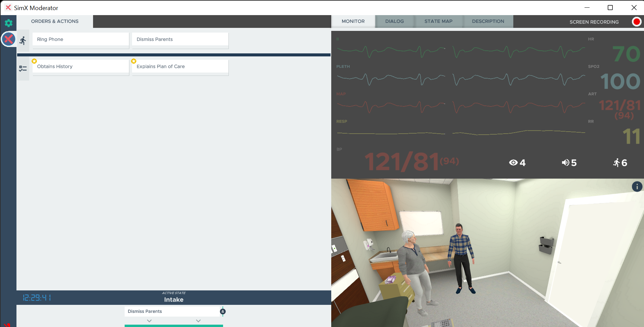644x327 pixels.
Task: Mark Obtains History as completed
Action: [81, 66]
